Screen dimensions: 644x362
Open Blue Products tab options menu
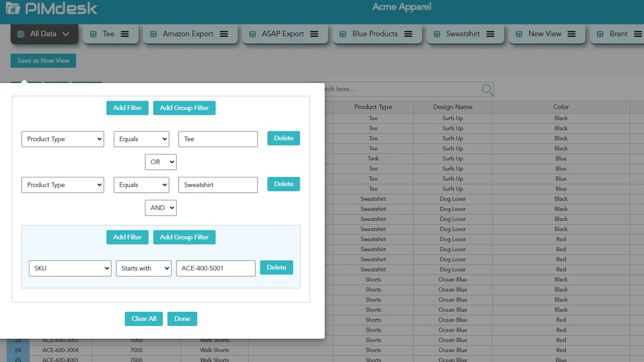coord(408,34)
